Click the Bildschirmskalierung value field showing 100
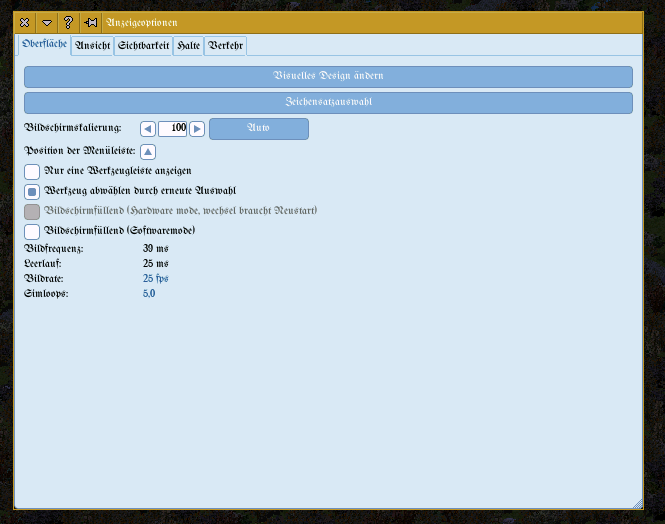The width and height of the screenshot is (665, 524). coord(173,129)
